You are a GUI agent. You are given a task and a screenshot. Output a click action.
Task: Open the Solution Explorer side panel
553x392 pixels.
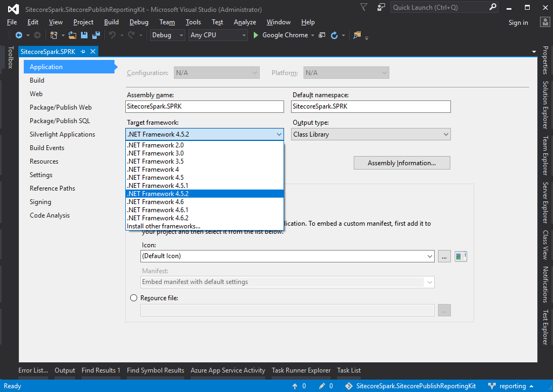coord(545,105)
